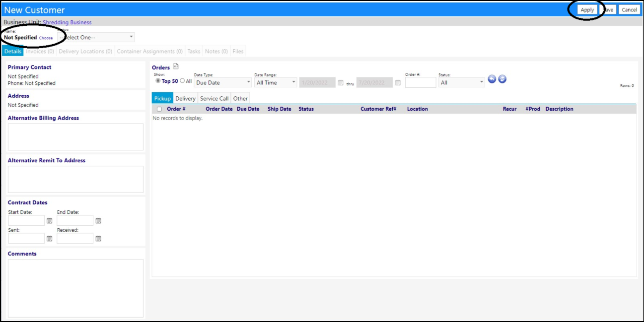Image resolution: width=644 pixels, height=322 pixels.
Task: Open calendar for date range start 1/20/2022
Action: pyautogui.click(x=341, y=83)
